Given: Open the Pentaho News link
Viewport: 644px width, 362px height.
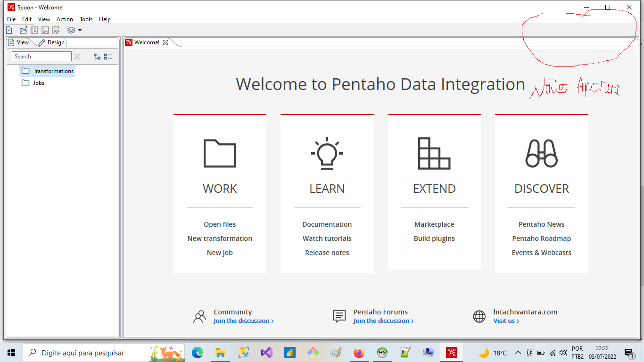Looking at the screenshot, I should [x=542, y=224].
